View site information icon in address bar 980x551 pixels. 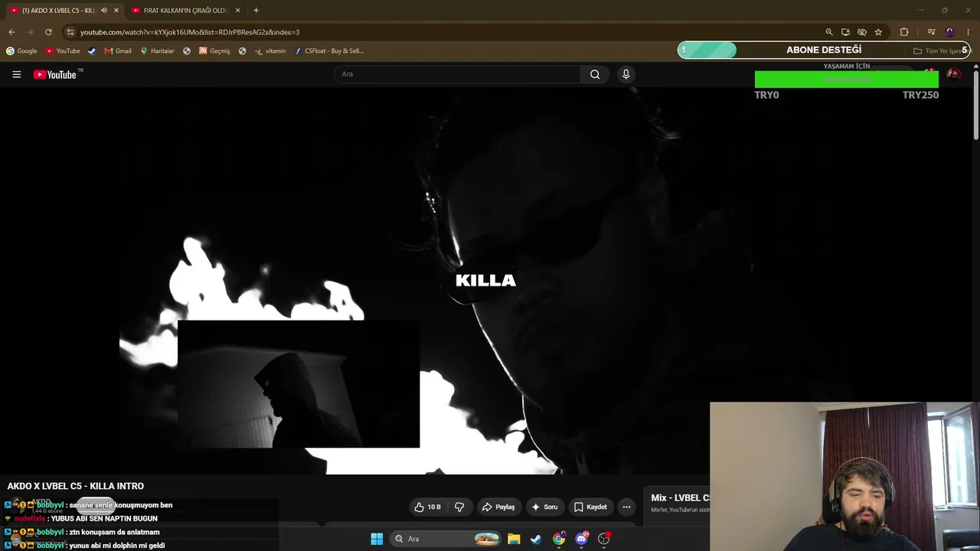(70, 32)
